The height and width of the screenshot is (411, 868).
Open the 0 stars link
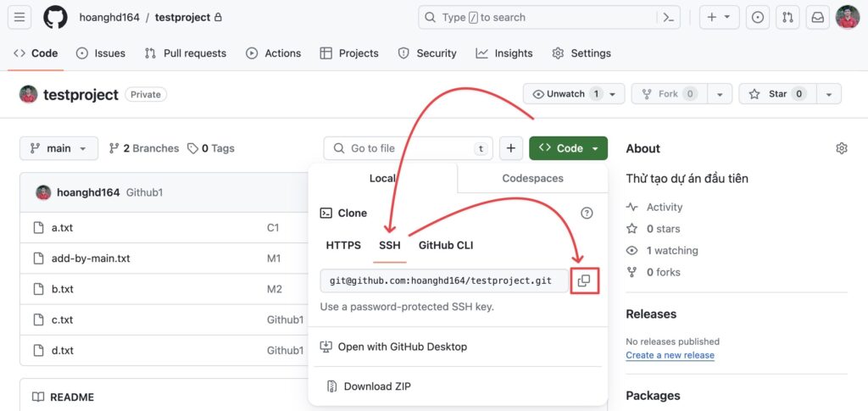654,229
